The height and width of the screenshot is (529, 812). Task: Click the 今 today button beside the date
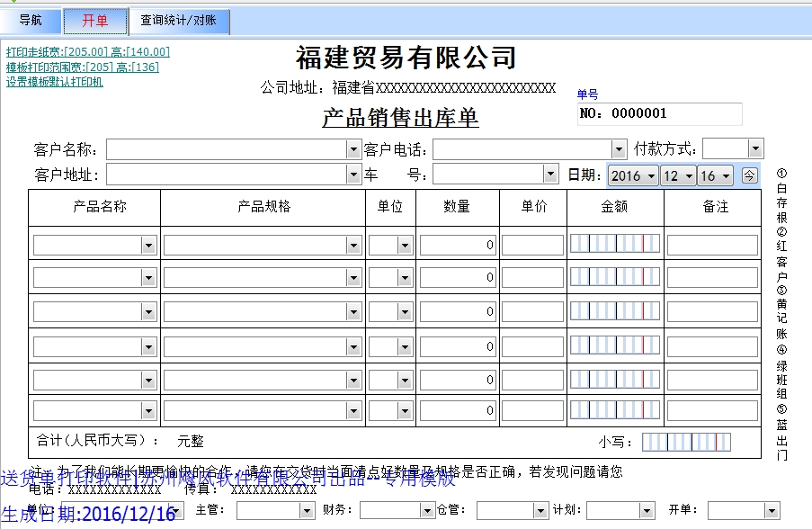[749, 175]
